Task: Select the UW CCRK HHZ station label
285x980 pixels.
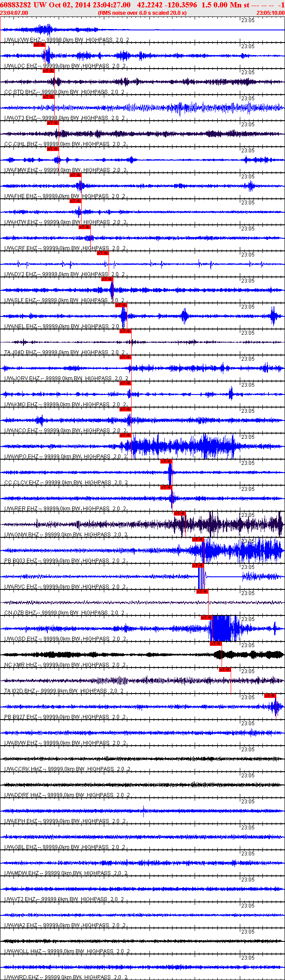Action: (24, 769)
